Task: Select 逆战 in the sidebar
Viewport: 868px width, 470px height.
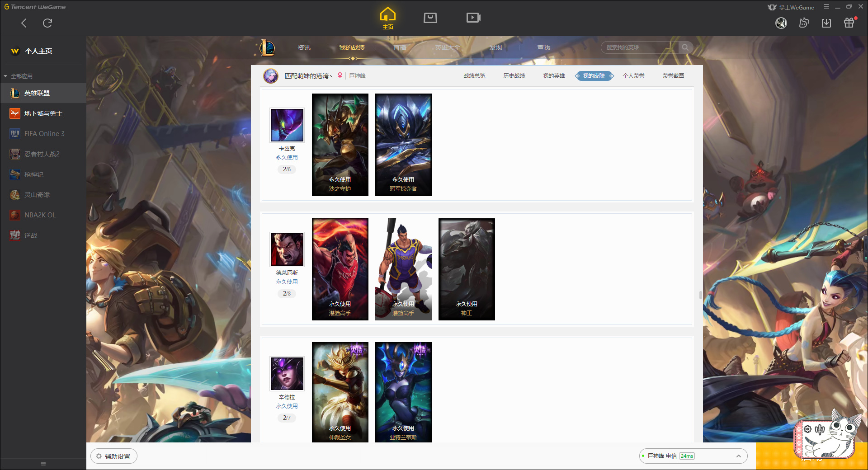Action: 43,235
